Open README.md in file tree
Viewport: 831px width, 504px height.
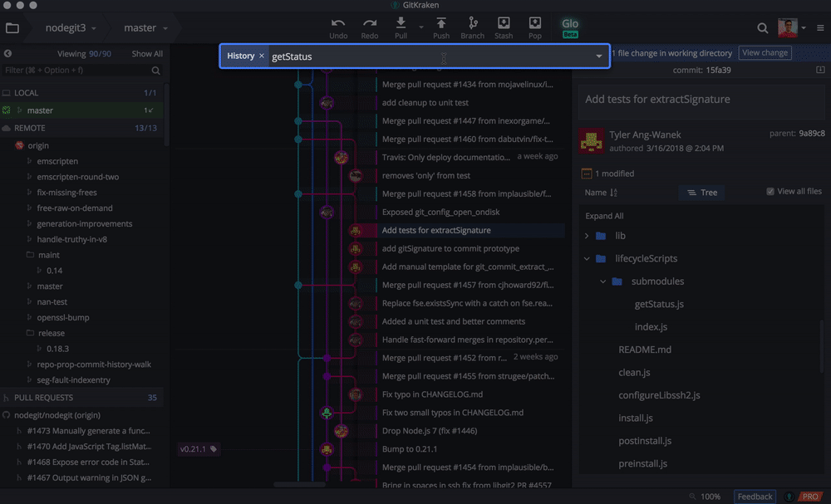click(645, 350)
